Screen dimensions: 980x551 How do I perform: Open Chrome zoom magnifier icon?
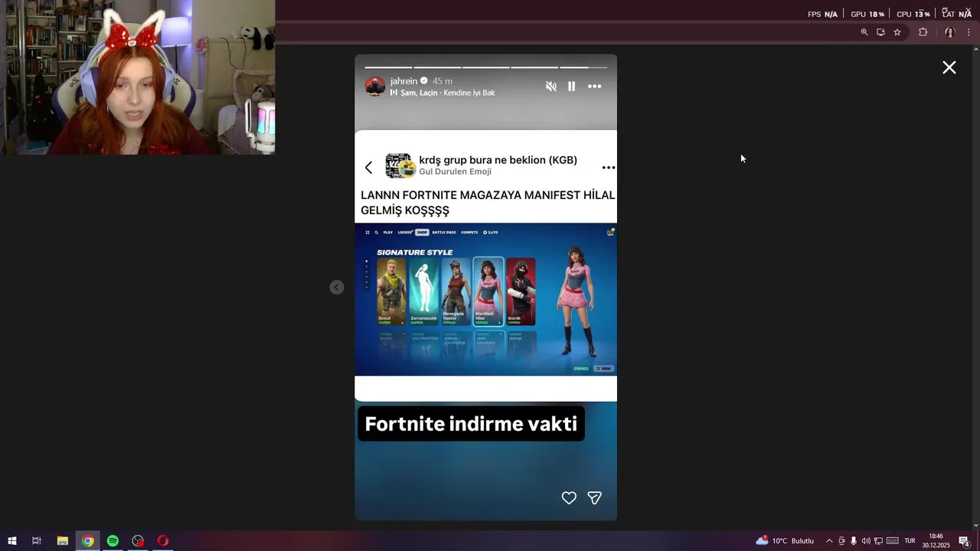tap(864, 32)
